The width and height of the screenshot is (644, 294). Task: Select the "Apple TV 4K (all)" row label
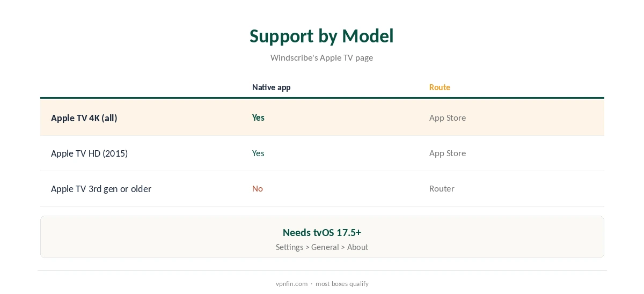(84, 118)
